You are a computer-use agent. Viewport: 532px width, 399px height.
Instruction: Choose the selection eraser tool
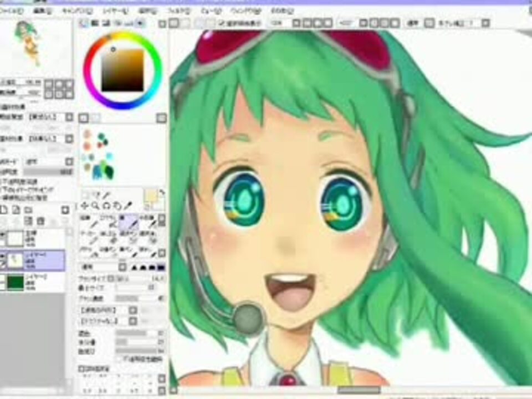[x=148, y=237]
